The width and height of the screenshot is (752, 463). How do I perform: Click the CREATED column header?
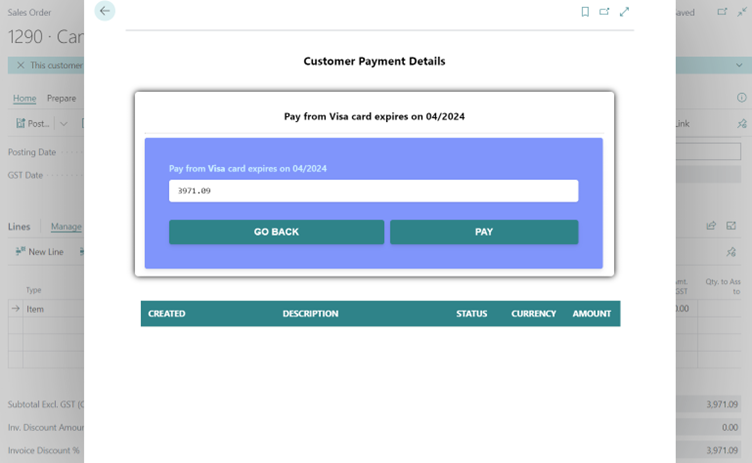166,313
